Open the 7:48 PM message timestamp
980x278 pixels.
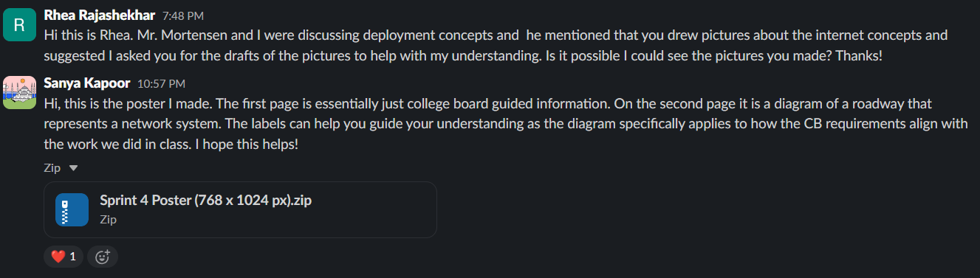coord(183,15)
